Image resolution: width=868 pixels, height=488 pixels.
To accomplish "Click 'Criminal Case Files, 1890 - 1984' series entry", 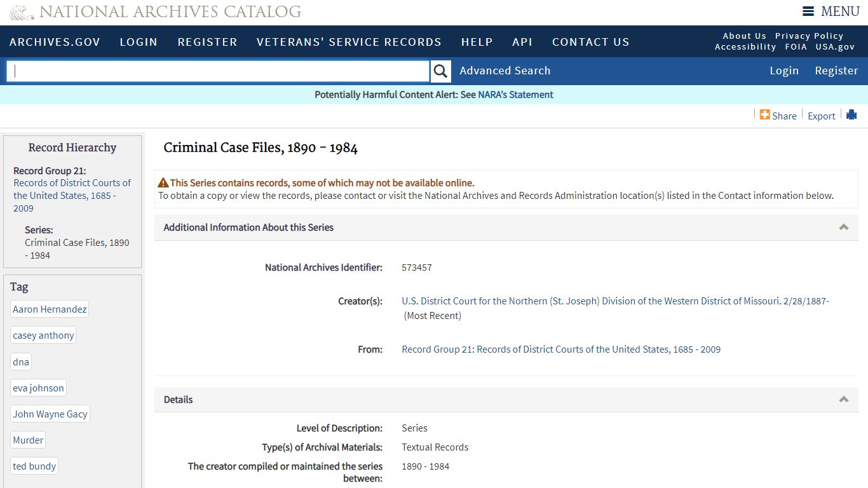I will tap(77, 249).
